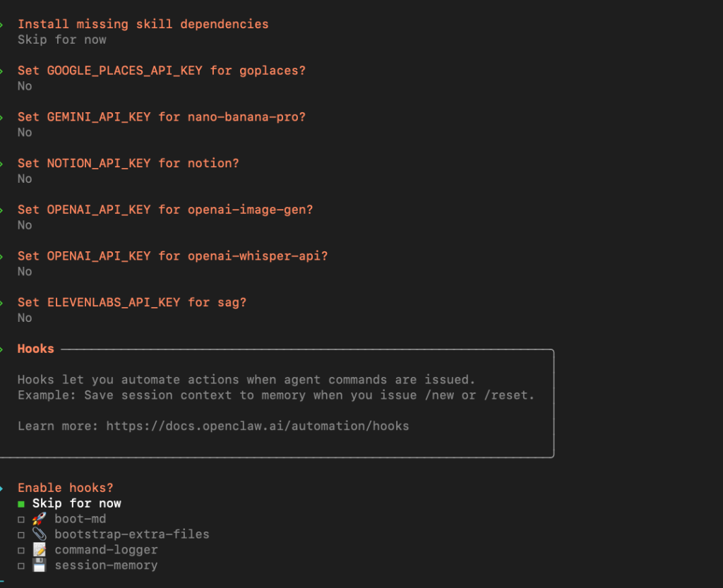Click the blue prompt marker beside Enable hooks
The width and height of the screenshot is (723, 588).
(x=2, y=488)
